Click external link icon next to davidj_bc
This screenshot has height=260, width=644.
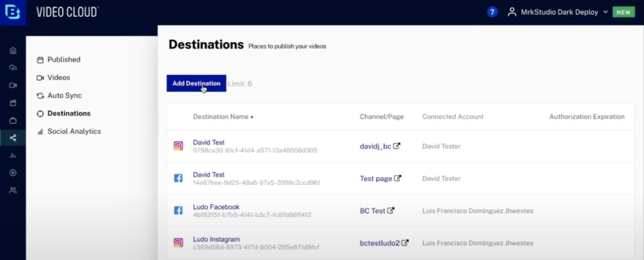pos(397,146)
